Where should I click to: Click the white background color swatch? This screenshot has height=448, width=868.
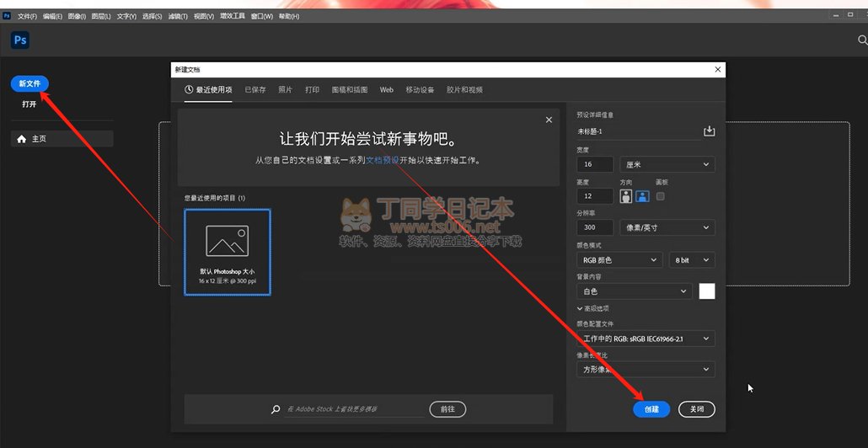(x=707, y=291)
